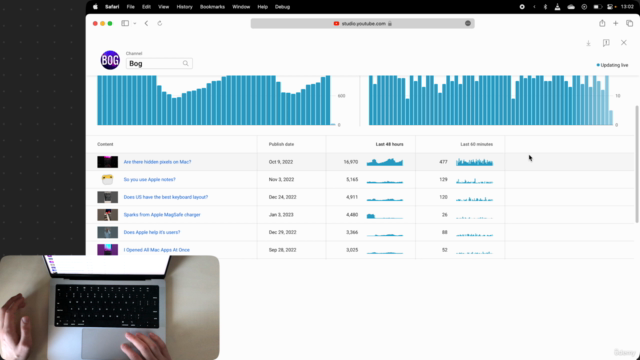Click the Publish date column header
Screen dimensions: 640x360
(281, 144)
